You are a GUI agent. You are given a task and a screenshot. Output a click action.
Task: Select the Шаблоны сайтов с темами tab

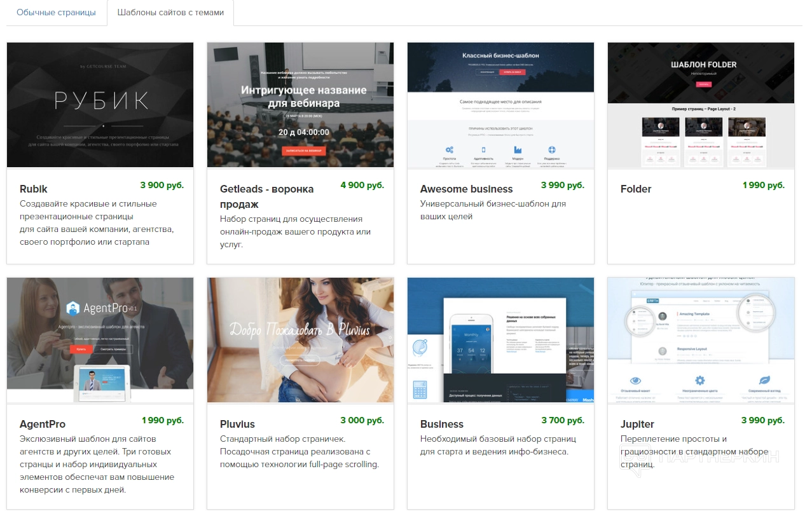tap(170, 13)
